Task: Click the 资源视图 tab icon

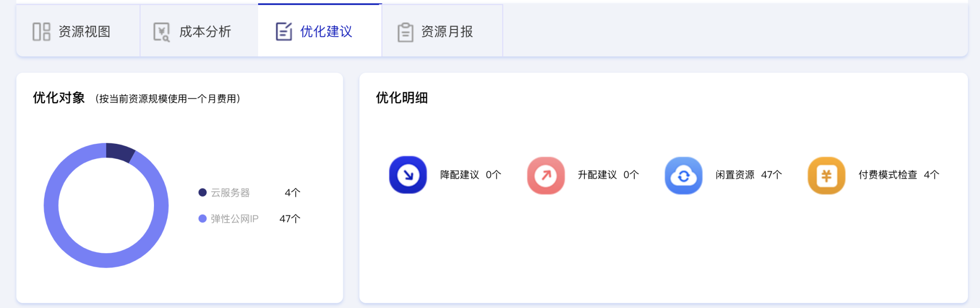Action: click(42, 31)
